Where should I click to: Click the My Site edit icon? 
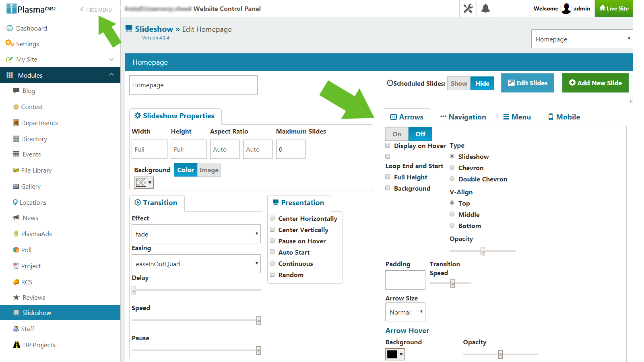pos(10,60)
